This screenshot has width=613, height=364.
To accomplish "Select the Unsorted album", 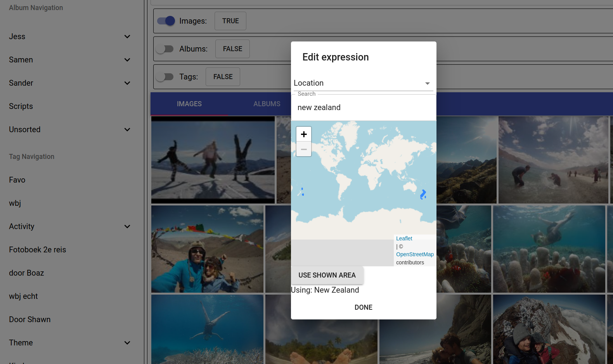I will click(x=25, y=129).
